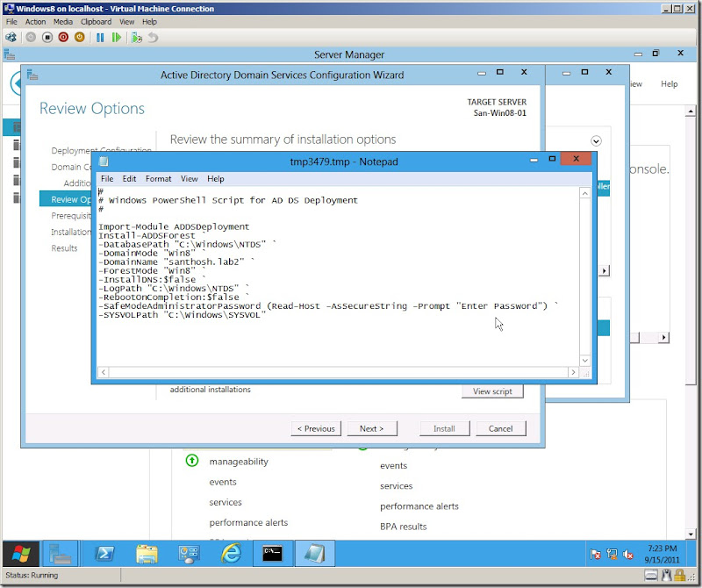702x588 pixels.
Task: Open File Explorer from the taskbar
Action: [146, 553]
